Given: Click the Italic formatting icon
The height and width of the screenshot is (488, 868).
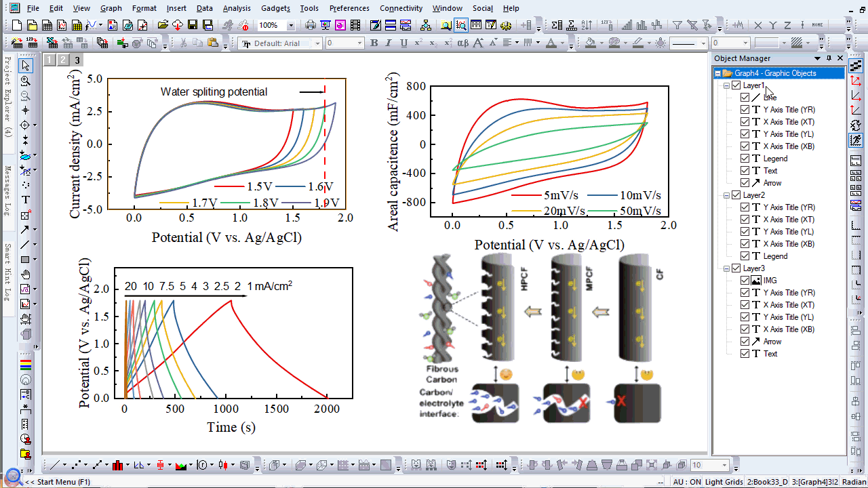Looking at the screenshot, I should [x=389, y=43].
